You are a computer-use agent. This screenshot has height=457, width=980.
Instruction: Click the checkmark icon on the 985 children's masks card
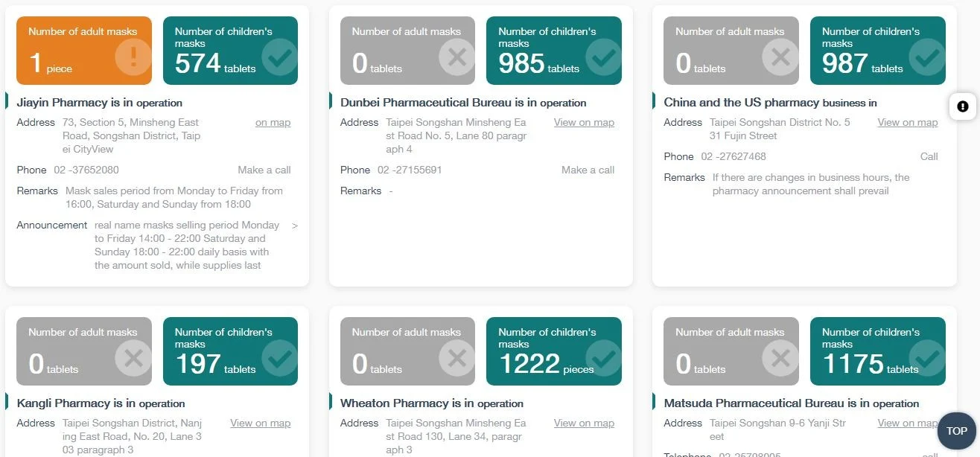pos(603,57)
